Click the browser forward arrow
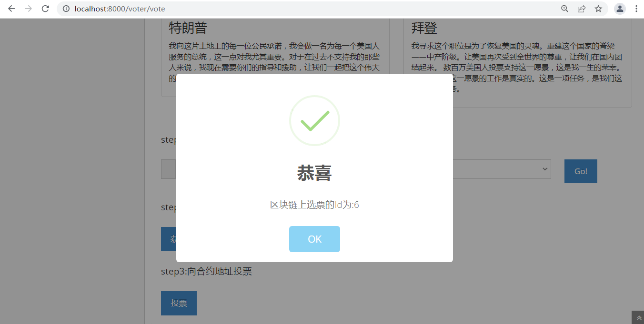Viewport: 644px width, 324px height. (29, 9)
